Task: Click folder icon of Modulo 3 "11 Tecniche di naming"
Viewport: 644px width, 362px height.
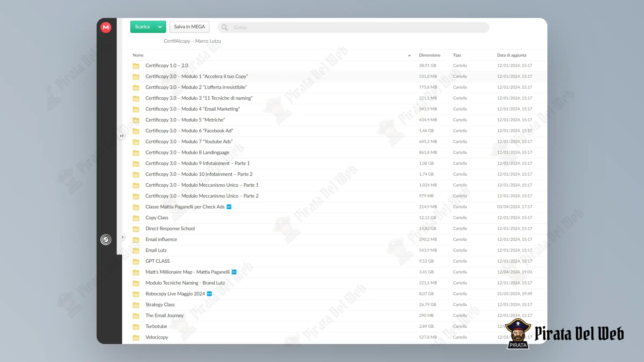Action: point(136,98)
